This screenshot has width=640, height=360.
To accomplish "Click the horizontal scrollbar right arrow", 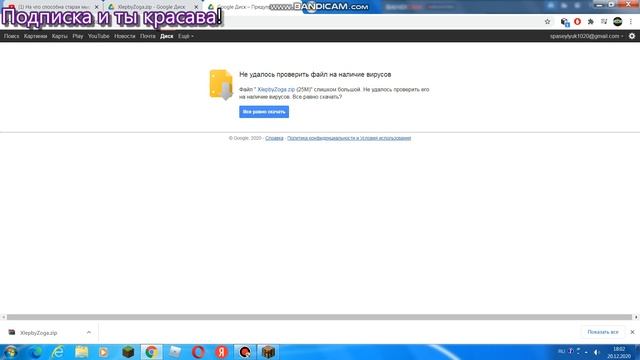I will (x=636, y=317).
